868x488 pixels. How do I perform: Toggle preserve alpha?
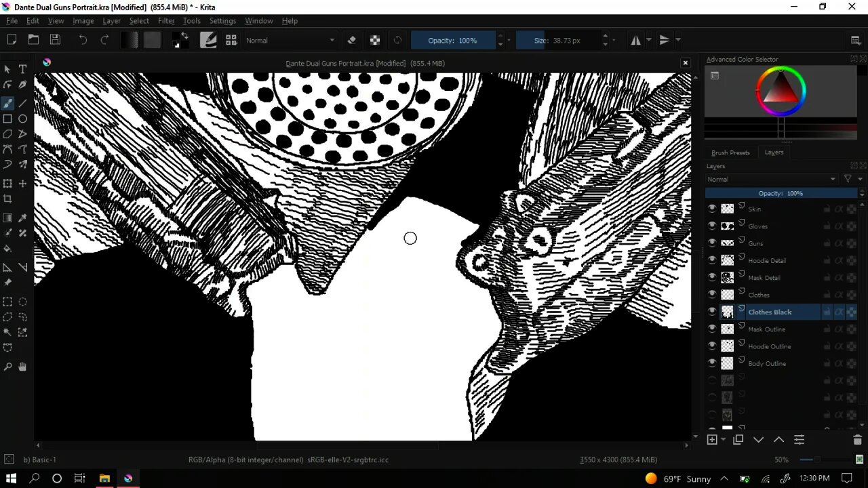coord(374,40)
